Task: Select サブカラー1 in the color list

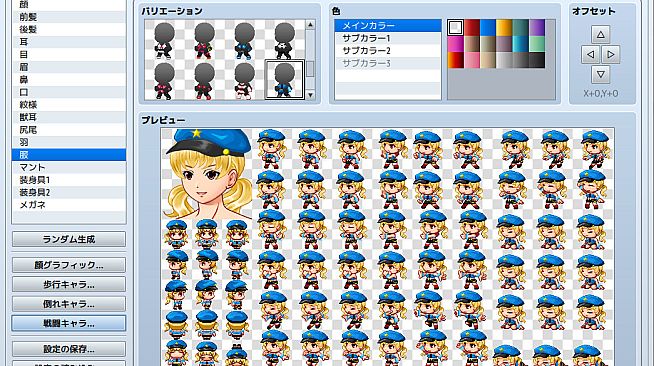Action: click(x=388, y=38)
